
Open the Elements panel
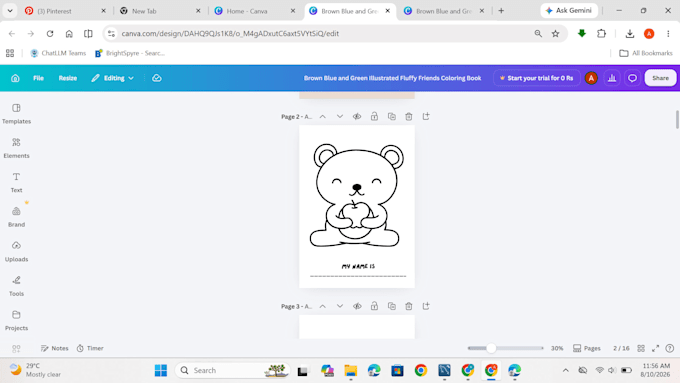click(x=16, y=148)
